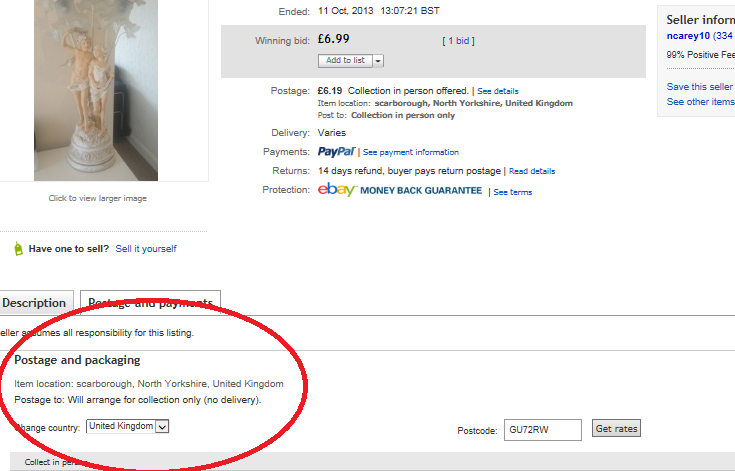The height and width of the screenshot is (471, 735).
Task: Click the PayPal logo
Action: (337, 151)
